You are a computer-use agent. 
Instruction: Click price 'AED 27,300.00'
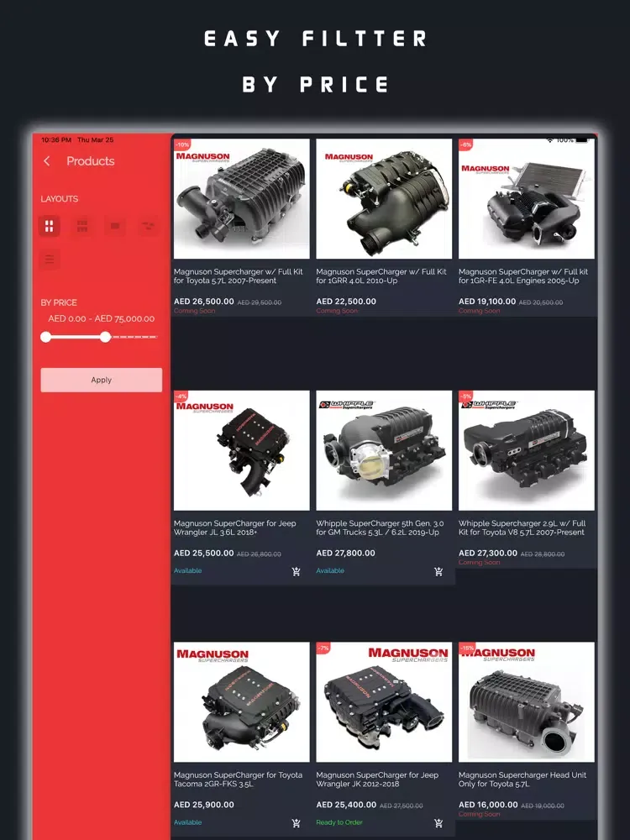pos(488,553)
